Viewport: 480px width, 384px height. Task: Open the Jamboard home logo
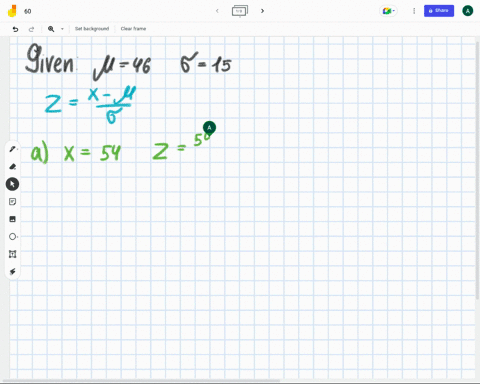(12, 11)
